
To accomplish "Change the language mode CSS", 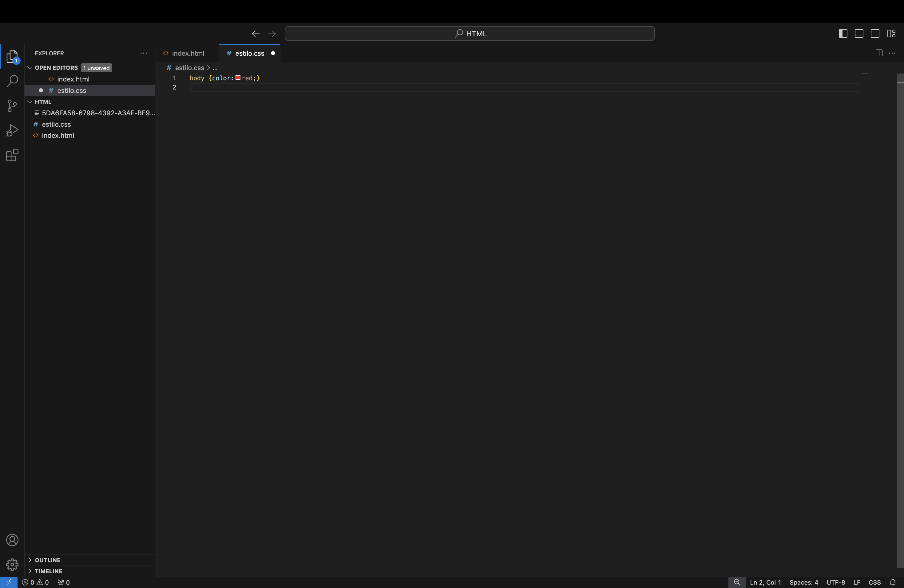I will tap(875, 582).
